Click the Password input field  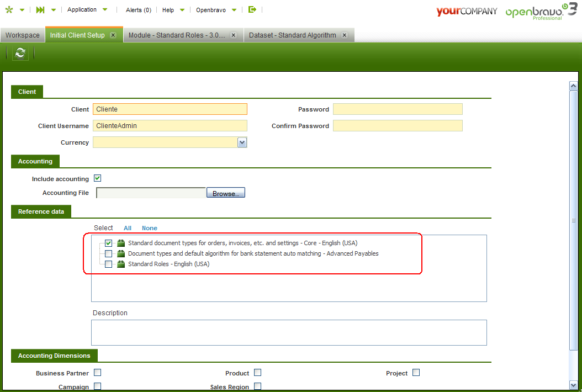pyautogui.click(x=398, y=109)
